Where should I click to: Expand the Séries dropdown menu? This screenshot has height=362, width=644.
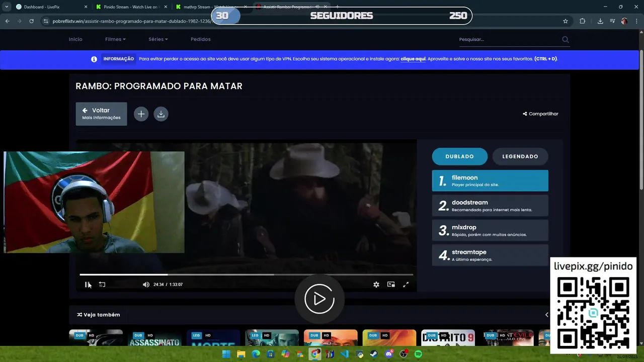point(158,39)
